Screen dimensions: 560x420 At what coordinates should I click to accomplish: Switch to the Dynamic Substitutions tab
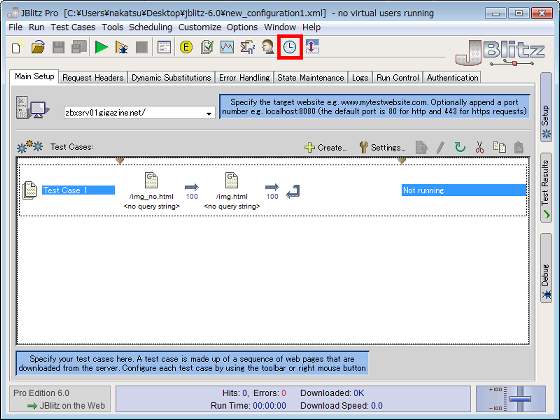(171, 78)
